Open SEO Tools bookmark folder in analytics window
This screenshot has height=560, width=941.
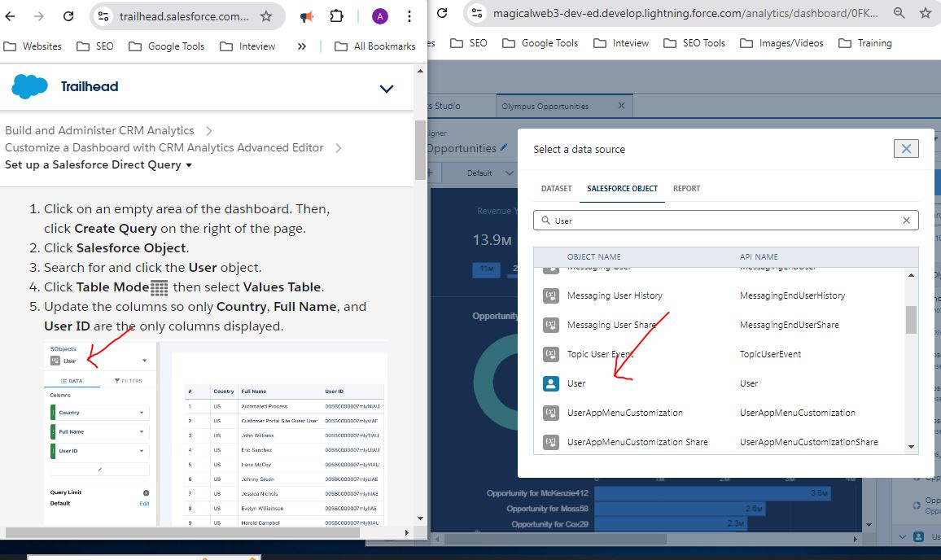click(x=694, y=43)
